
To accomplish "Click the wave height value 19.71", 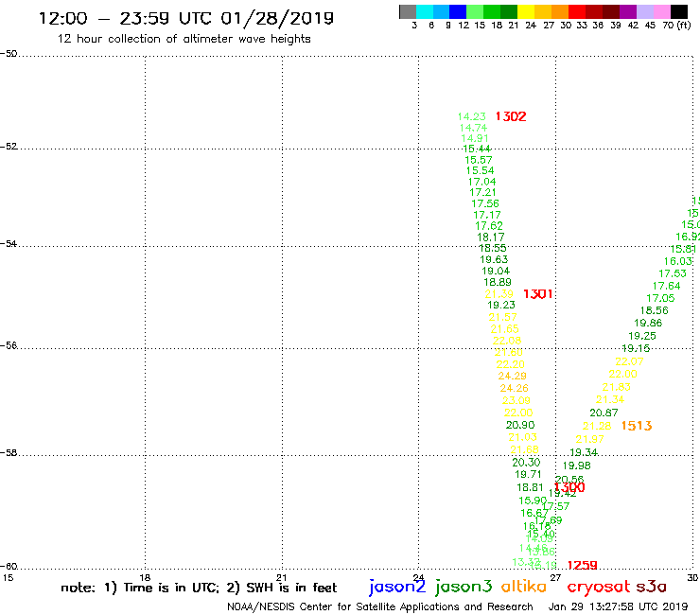I will [x=528, y=474].
